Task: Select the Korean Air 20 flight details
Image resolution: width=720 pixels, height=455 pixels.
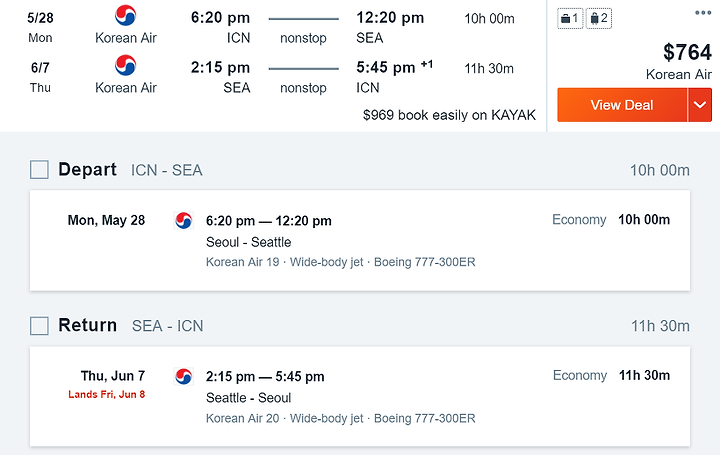Action: pos(340,418)
